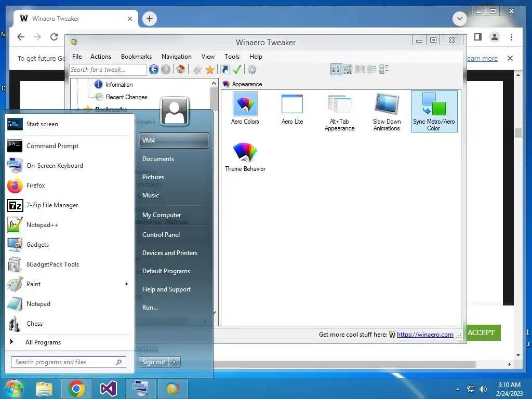Click Search programs and files box
Viewport: 532px width, 399px height.
[x=69, y=362]
